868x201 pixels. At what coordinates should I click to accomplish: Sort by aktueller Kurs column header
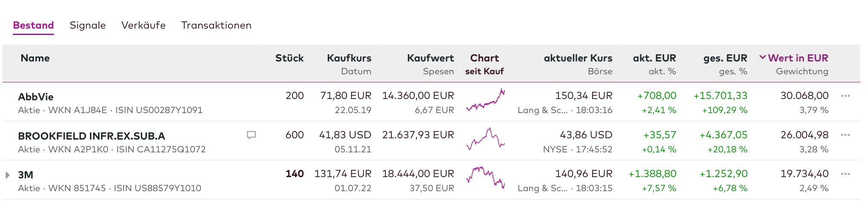(x=578, y=58)
